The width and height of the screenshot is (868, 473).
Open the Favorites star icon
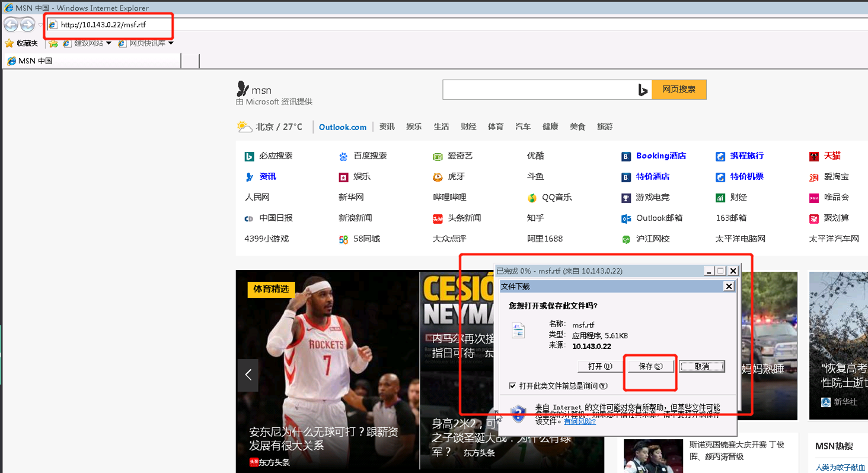tap(9, 43)
